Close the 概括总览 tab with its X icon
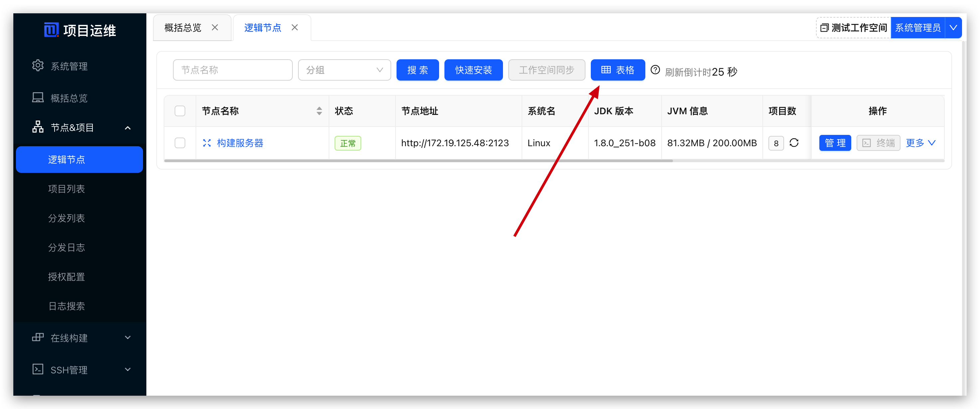Image resolution: width=980 pixels, height=409 pixels. pos(215,27)
